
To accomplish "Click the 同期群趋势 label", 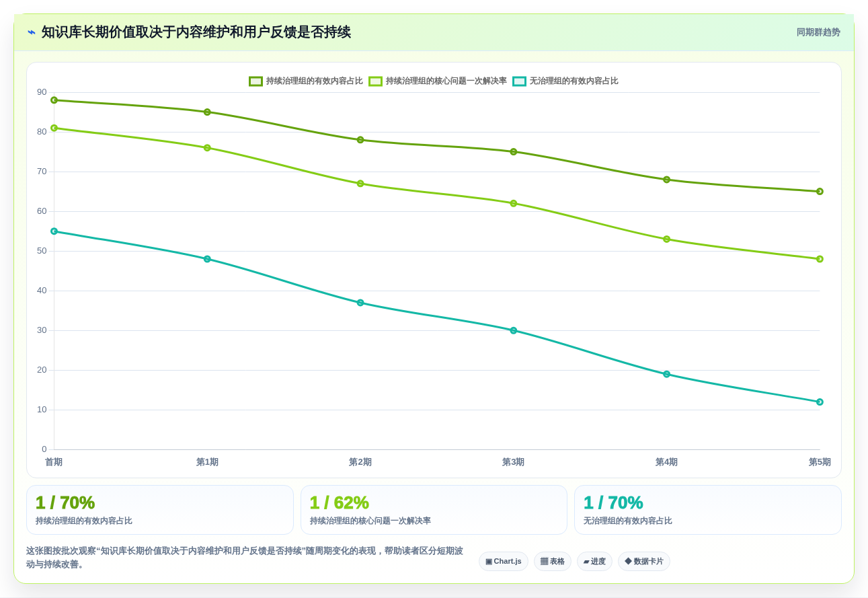I will [818, 32].
